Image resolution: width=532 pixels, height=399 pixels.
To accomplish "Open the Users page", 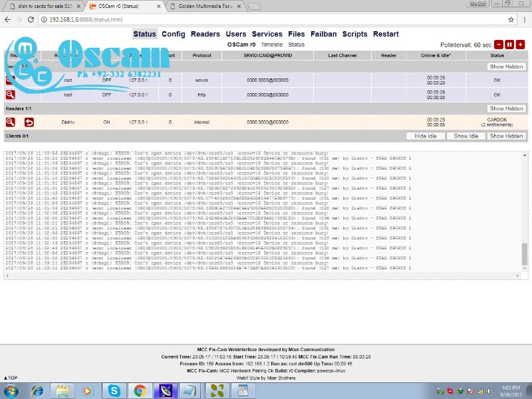I will [236, 34].
